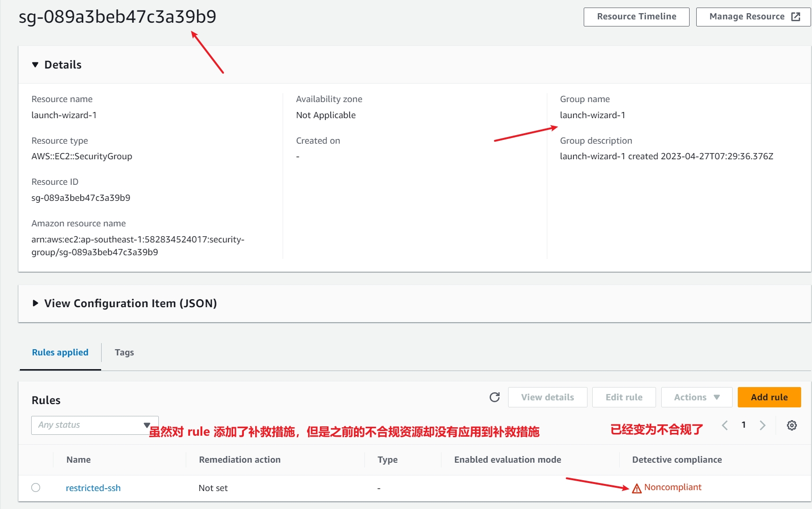The width and height of the screenshot is (812, 509).
Task: Click the Detective compliance column header
Action: tap(677, 460)
